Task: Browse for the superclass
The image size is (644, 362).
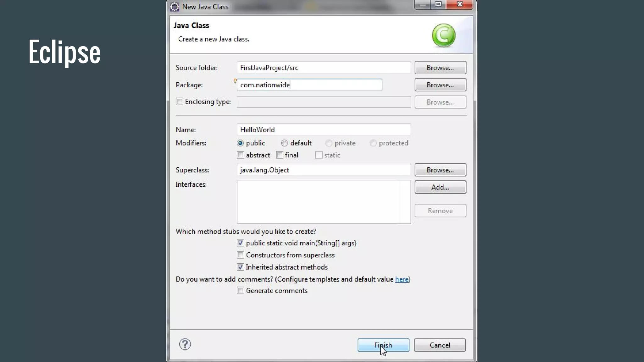Action: (440, 170)
